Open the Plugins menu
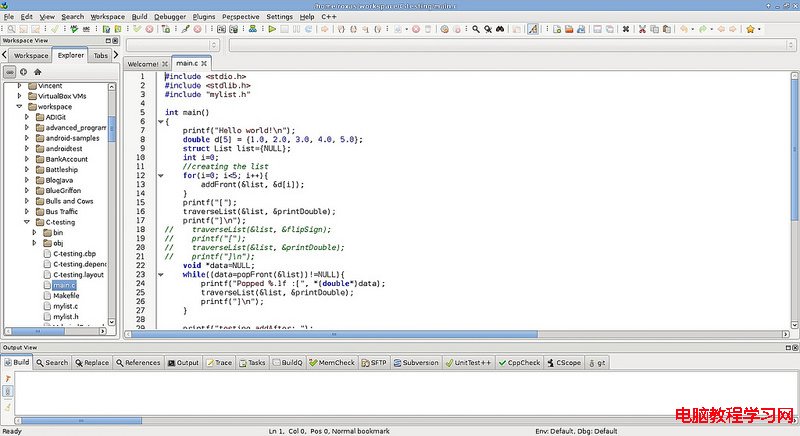800x436 pixels. click(204, 17)
